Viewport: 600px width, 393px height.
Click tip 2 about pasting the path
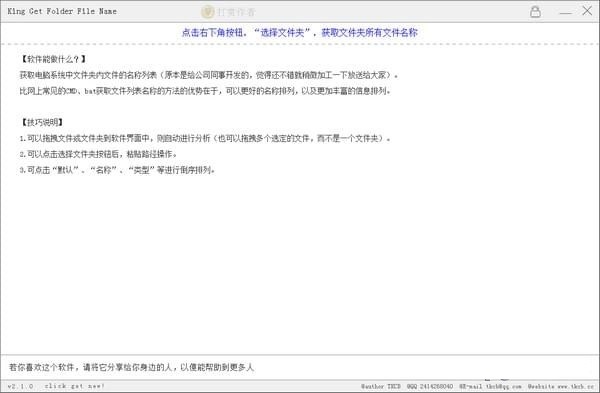pyautogui.click(x=98, y=154)
